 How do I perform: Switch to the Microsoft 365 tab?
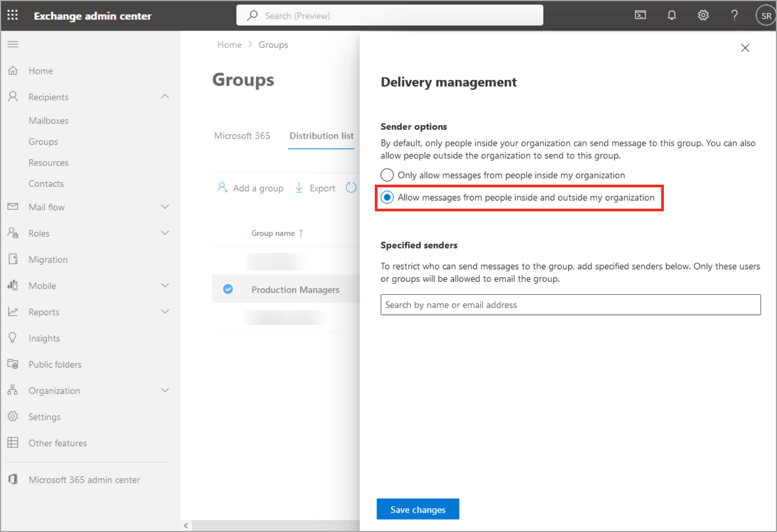[x=242, y=136]
